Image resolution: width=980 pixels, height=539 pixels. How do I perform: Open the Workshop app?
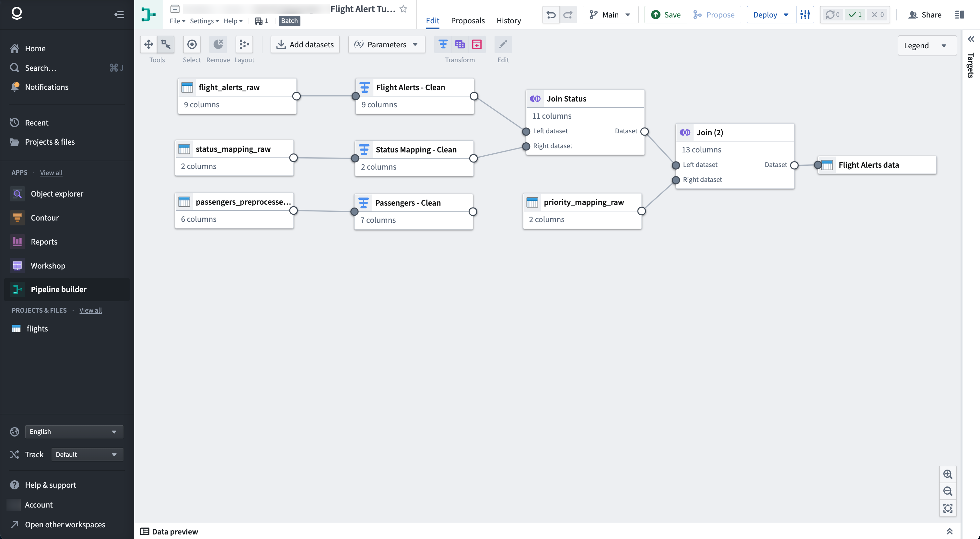click(x=48, y=266)
